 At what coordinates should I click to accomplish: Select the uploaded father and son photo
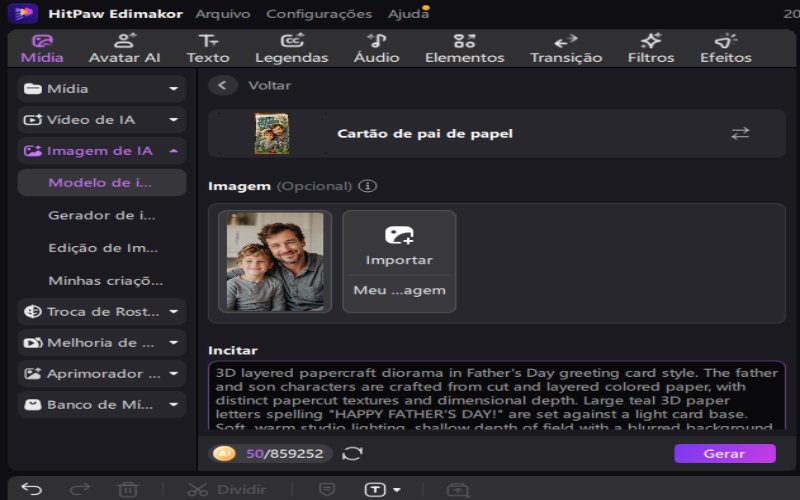[x=275, y=262]
